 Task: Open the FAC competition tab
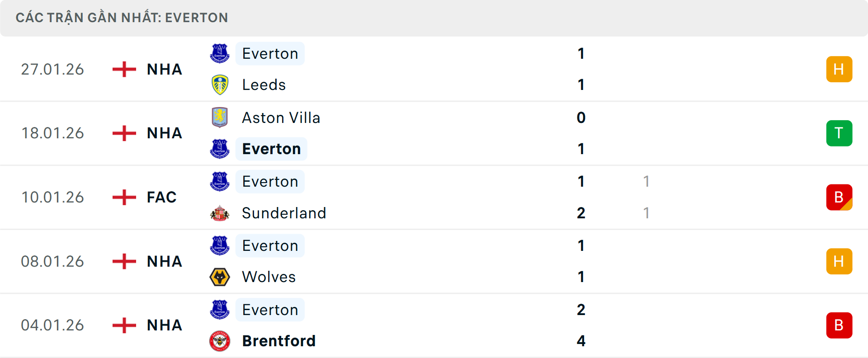click(x=161, y=197)
